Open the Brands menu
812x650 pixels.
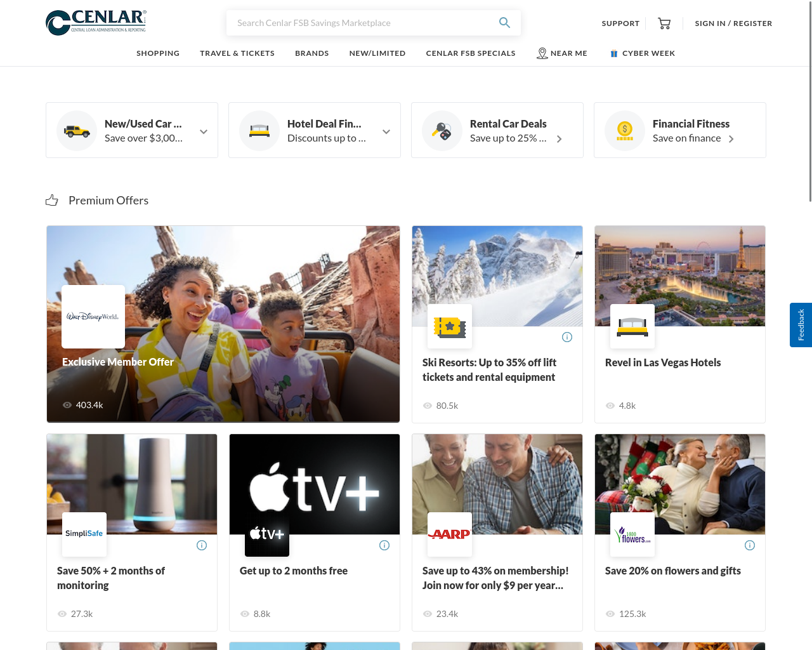pyautogui.click(x=312, y=53)
